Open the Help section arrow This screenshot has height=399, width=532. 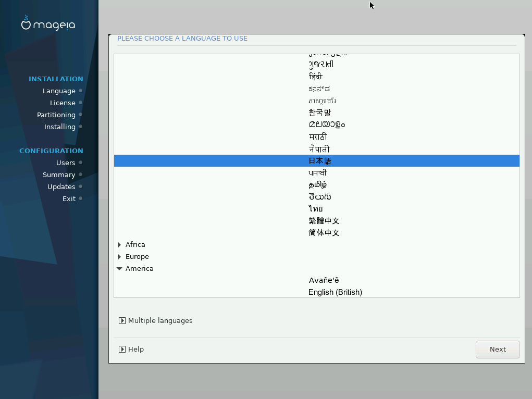(x=122, y=350)
